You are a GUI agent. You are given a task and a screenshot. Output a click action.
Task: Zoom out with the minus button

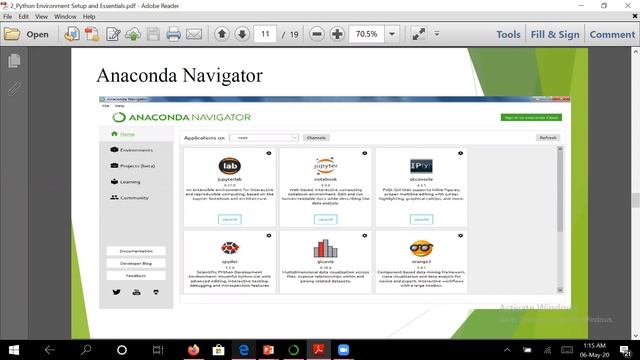(317, 34)
